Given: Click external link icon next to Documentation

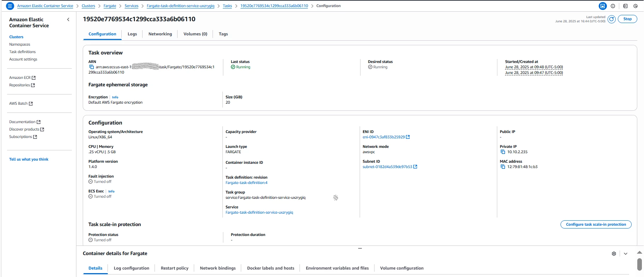Looking at the screenshot, I should click(39, 122).
